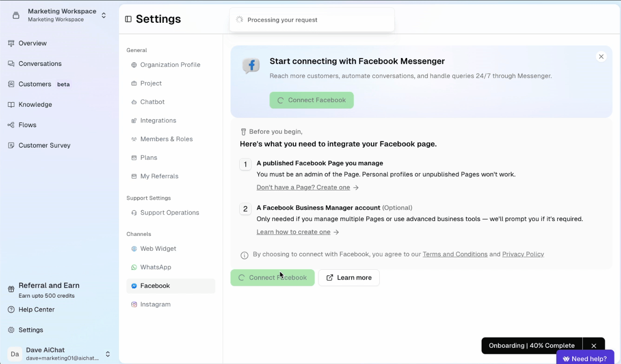Expand the workspace switcher chevron
Image resolution: width=621 pixels, height=364 pixels.
click(103, 14)
